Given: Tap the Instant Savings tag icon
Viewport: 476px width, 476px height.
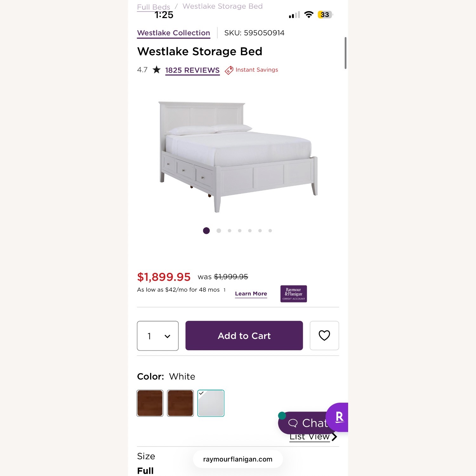Looking at the screenshot, I should (x=229, y=70).
